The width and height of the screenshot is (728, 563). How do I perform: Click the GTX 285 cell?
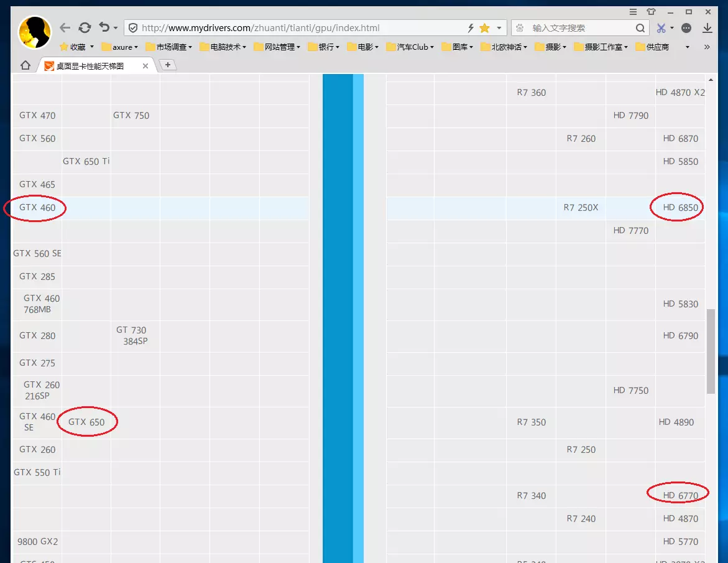(37, 276)
